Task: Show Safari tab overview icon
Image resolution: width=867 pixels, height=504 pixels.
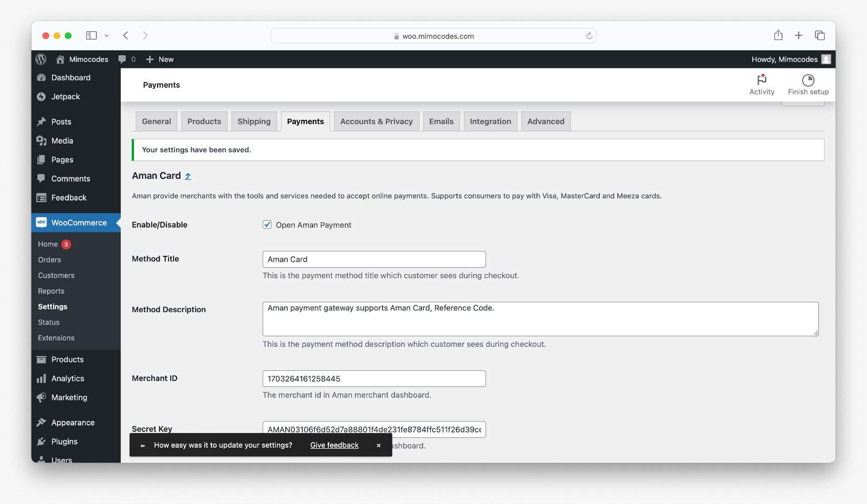Action: point(820,35)
